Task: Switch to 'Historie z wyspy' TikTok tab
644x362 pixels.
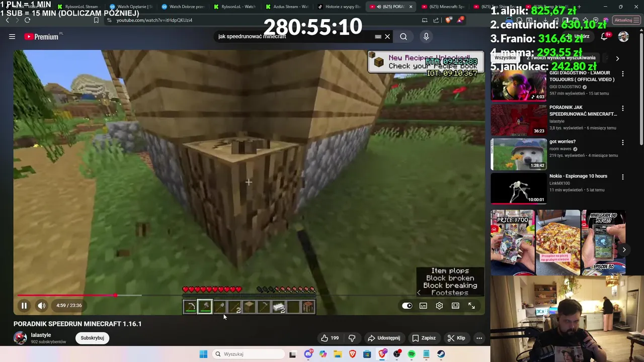Action: pyautogui.click(x=338, y=7)
